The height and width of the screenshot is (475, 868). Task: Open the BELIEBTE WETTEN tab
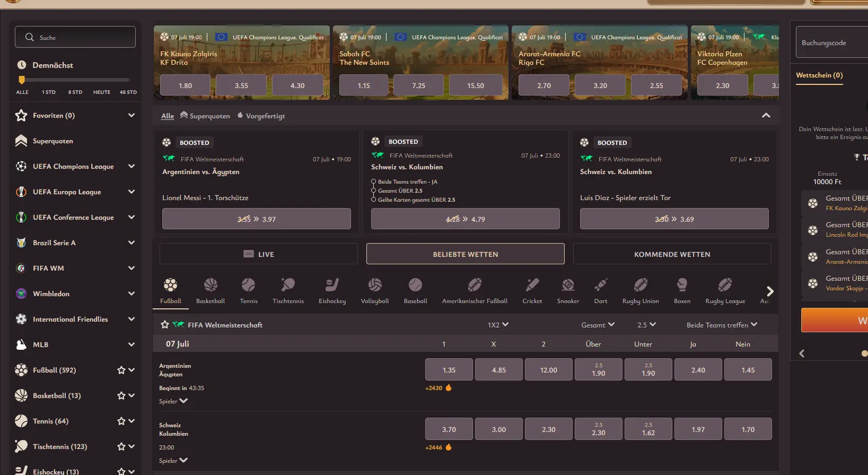pos(466,254)
